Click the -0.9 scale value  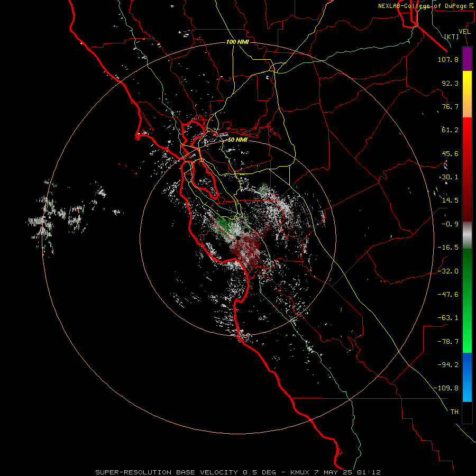coord(450,224)
